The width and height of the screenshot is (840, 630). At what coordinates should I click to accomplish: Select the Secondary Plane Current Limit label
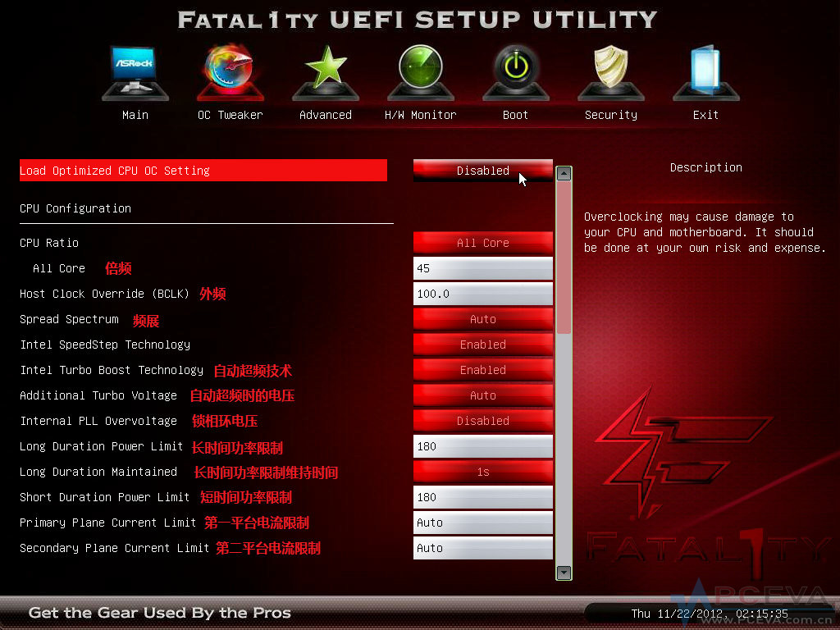tap(115, 549)
